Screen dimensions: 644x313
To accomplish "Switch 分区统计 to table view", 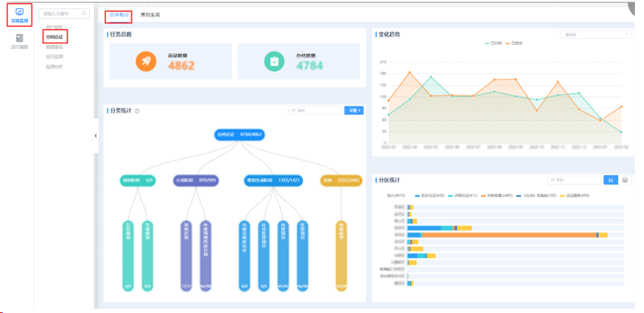I will [x=625, y=180].
